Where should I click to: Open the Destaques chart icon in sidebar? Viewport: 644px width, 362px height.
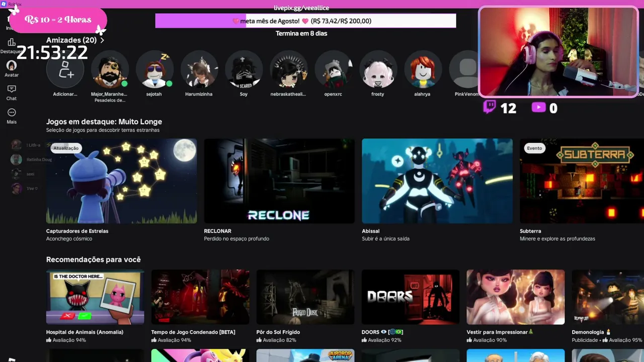coord(11,43)
